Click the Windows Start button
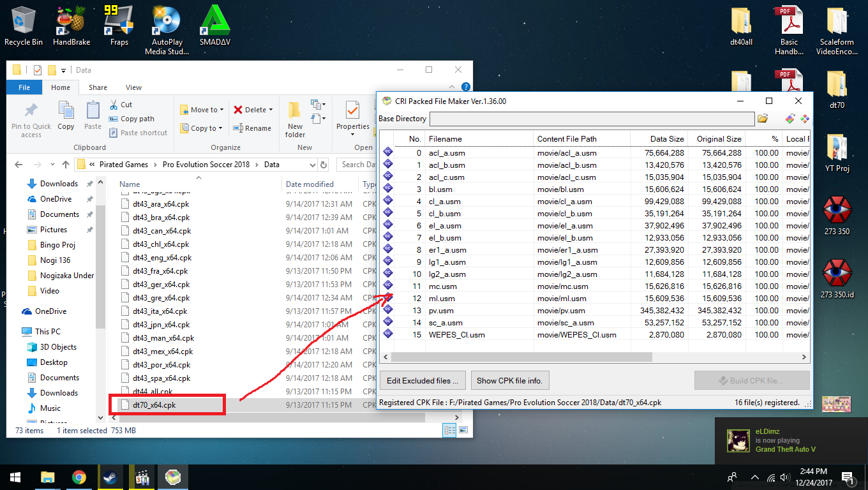The width and height of the screenshot is (868, 490). point(15,477)
